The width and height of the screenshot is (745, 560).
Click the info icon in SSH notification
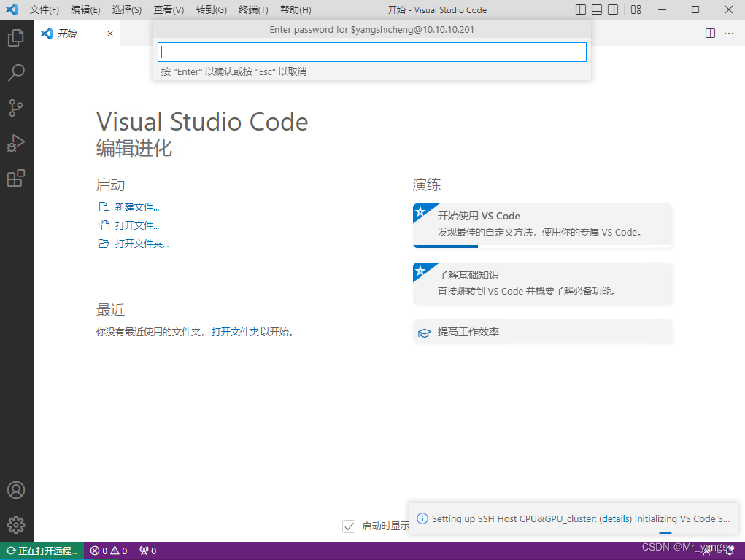(422, 518)
